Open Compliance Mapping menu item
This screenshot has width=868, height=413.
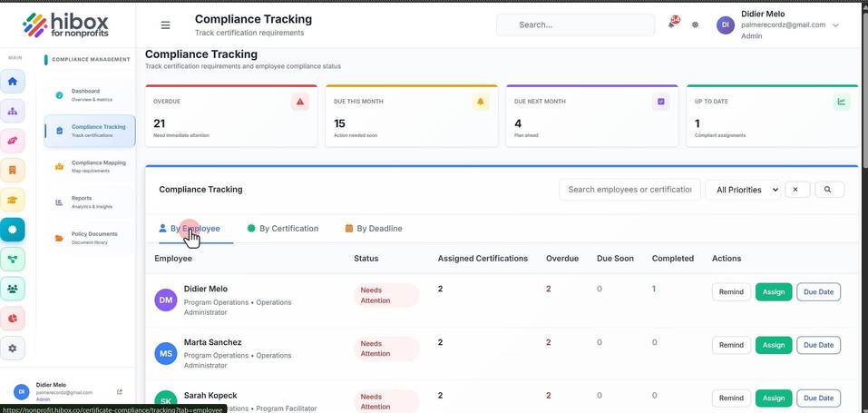[90, 166]
